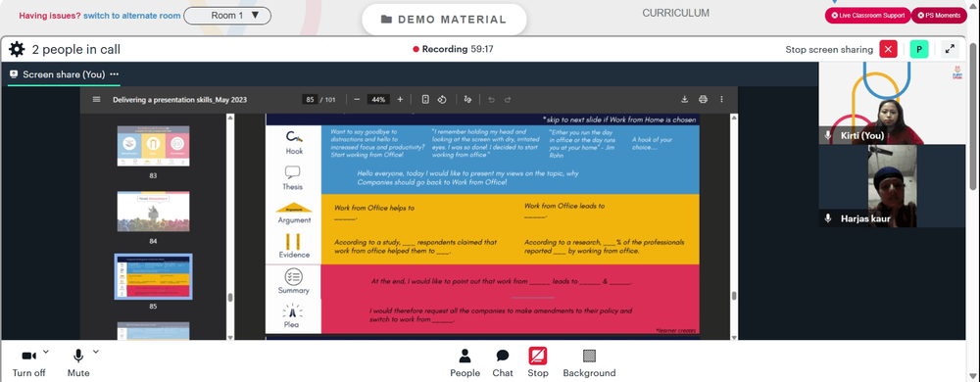Stop screen sharing with the red X button
This screenshot has width=980, height=382.
coord(888,49)
